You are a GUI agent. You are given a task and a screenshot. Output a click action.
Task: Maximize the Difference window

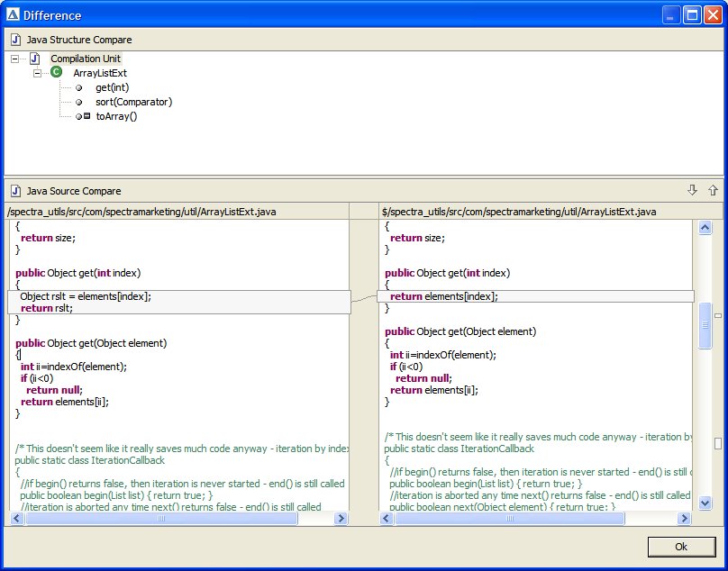[x=692, y=14]
